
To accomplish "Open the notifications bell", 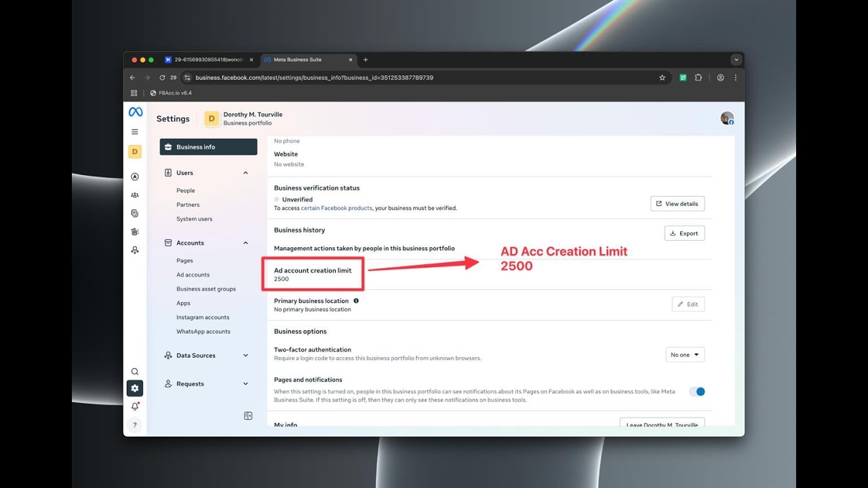I will (x=135, y=407).
